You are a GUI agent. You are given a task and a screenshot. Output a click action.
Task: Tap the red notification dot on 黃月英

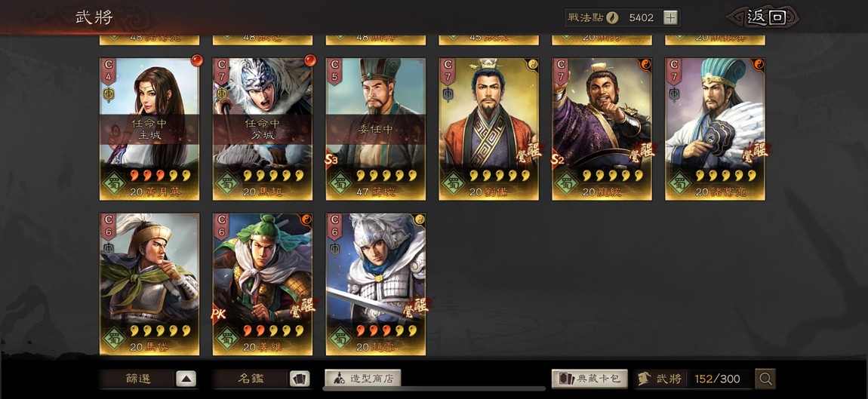point(196,60)
